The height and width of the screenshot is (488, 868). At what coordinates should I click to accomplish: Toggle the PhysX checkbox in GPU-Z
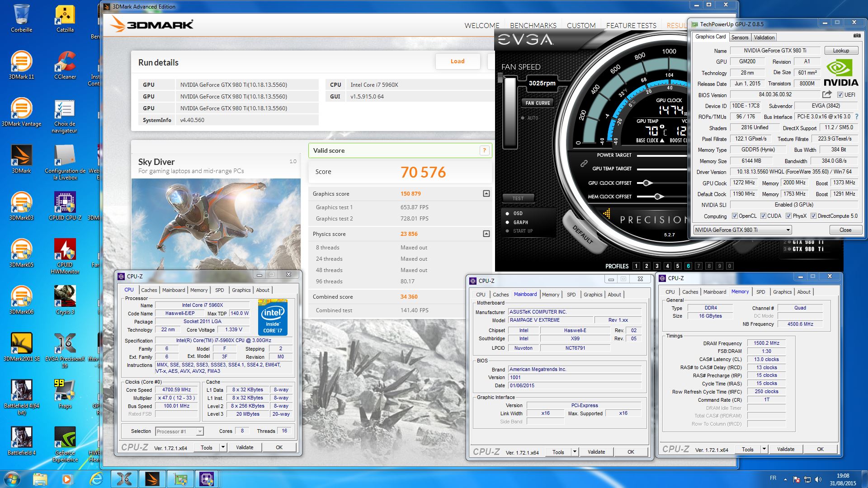point(788,216)
